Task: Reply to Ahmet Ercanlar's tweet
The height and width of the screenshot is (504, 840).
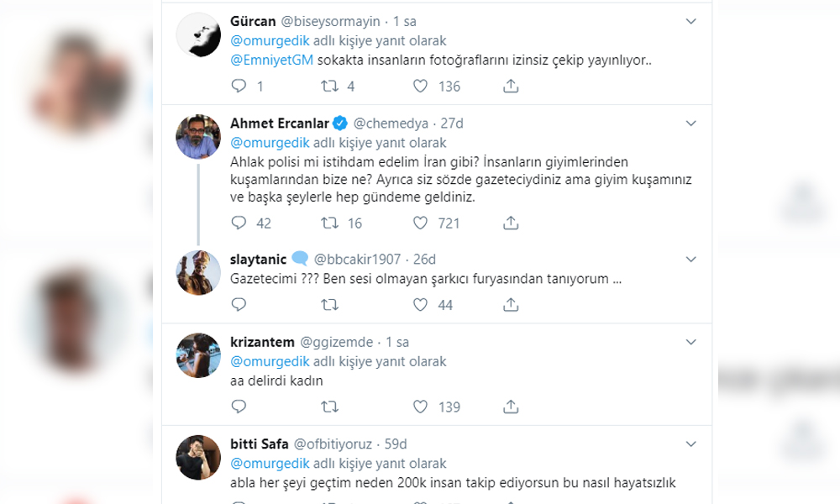Action: [239, 223]
